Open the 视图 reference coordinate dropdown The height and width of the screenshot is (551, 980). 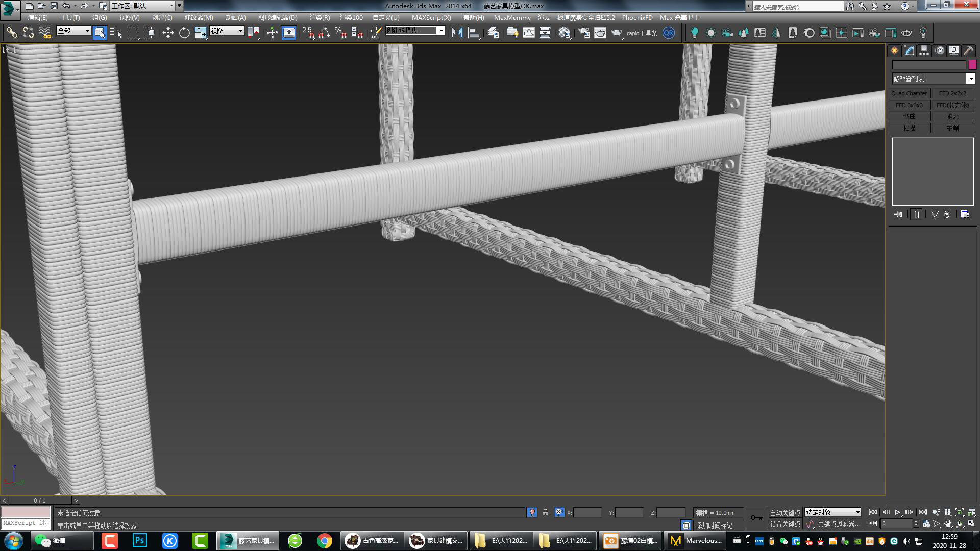tap(227, 31)
